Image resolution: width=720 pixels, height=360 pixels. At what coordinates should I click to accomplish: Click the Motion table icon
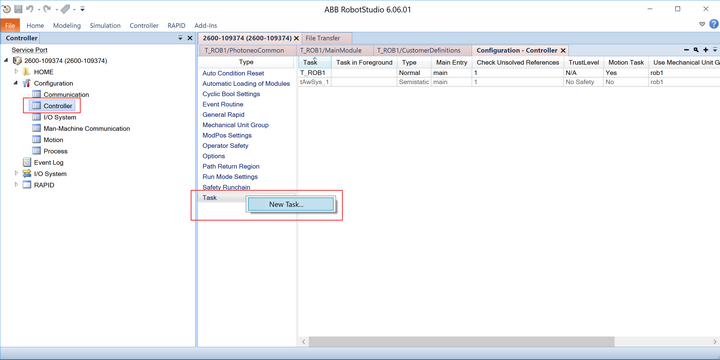coord(36,140)
